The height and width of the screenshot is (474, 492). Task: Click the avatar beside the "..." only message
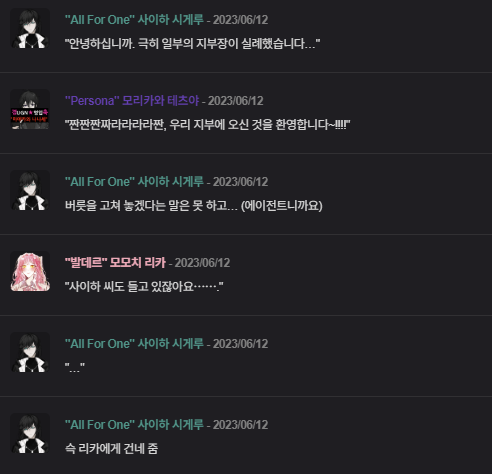coord(30,352)
